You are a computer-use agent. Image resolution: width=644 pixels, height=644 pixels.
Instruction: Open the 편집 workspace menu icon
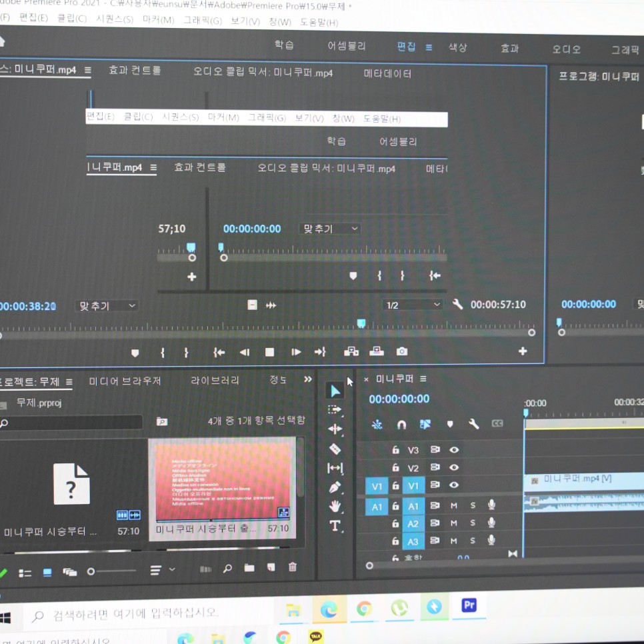[x=429, y=47]
